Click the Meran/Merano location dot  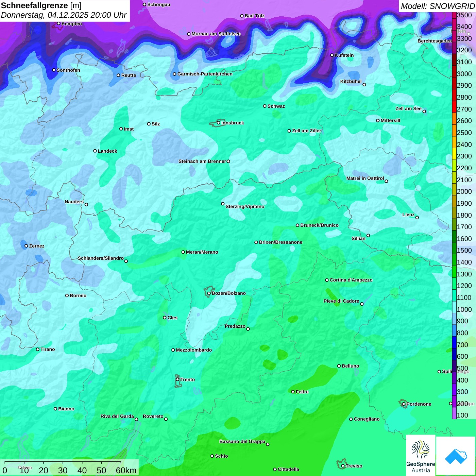click(x=183, y=252)
